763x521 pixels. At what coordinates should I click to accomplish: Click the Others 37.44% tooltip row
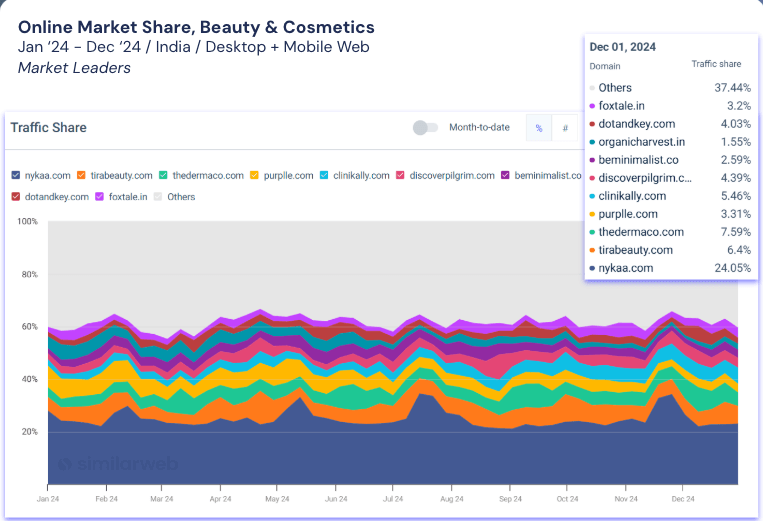coord(671,88)
